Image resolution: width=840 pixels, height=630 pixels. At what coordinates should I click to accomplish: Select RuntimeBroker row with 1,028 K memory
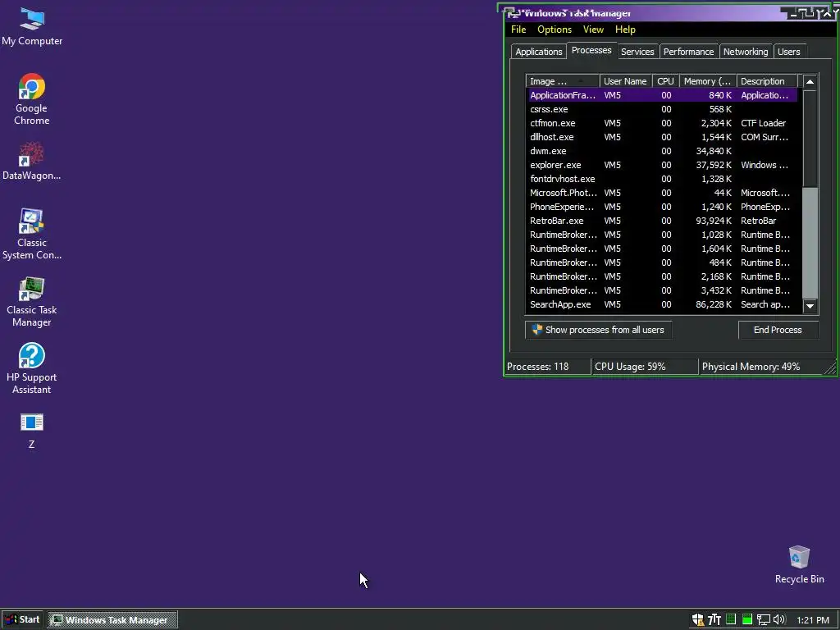point(662,235)
